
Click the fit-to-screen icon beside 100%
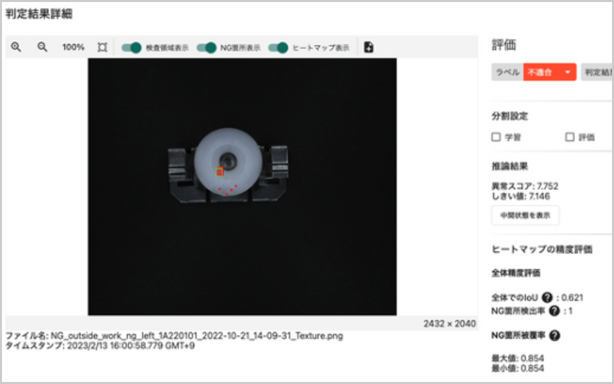(102, 47)
